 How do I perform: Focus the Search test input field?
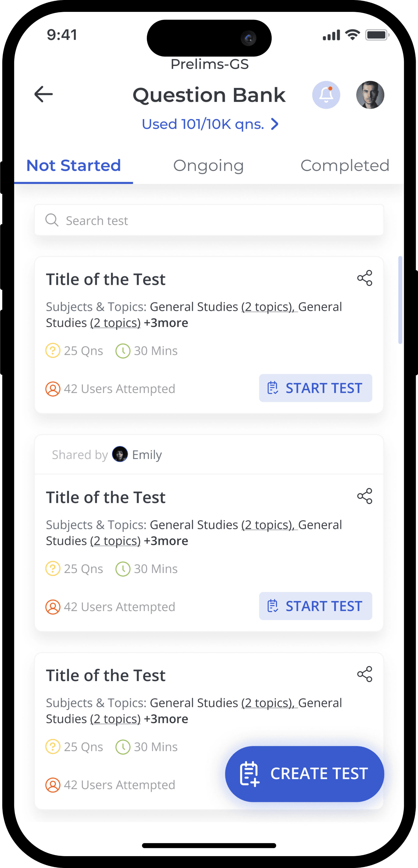point(209,220)
